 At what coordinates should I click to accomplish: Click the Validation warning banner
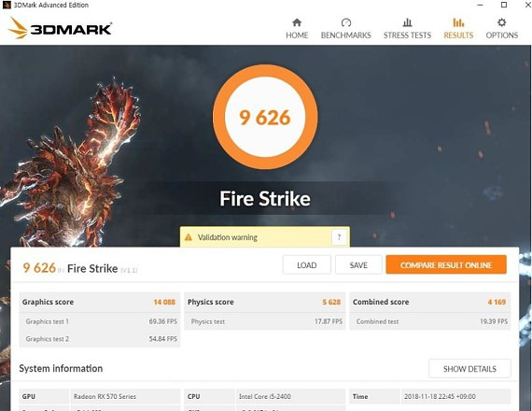point(265,236)
